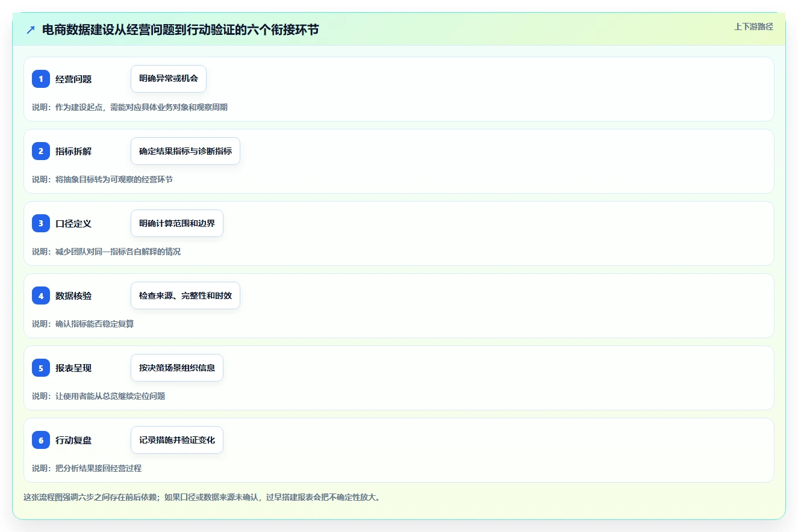Click step number badge 2
This screenshot has width=798, height=532.
point(41,151)
